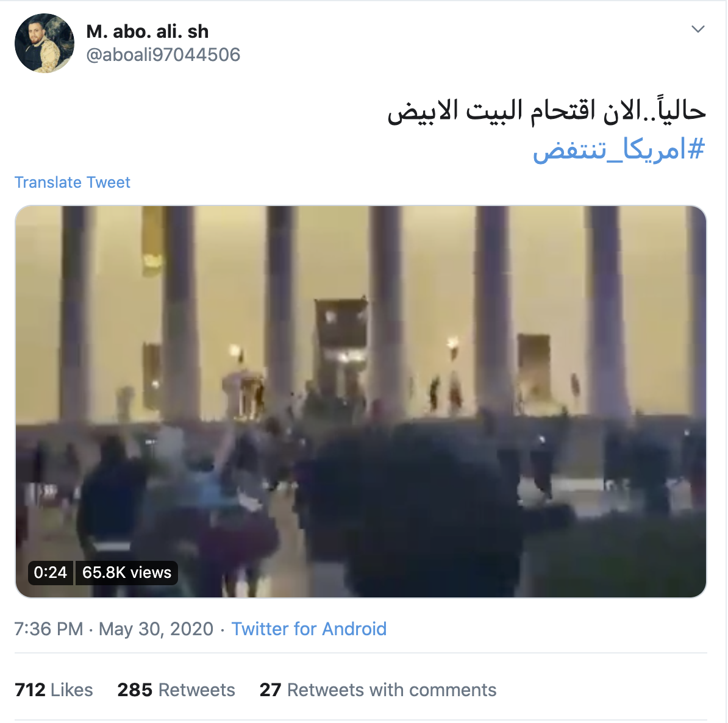Click the 27 quote retweet count
728x723 pixels.
click(270, 690)
